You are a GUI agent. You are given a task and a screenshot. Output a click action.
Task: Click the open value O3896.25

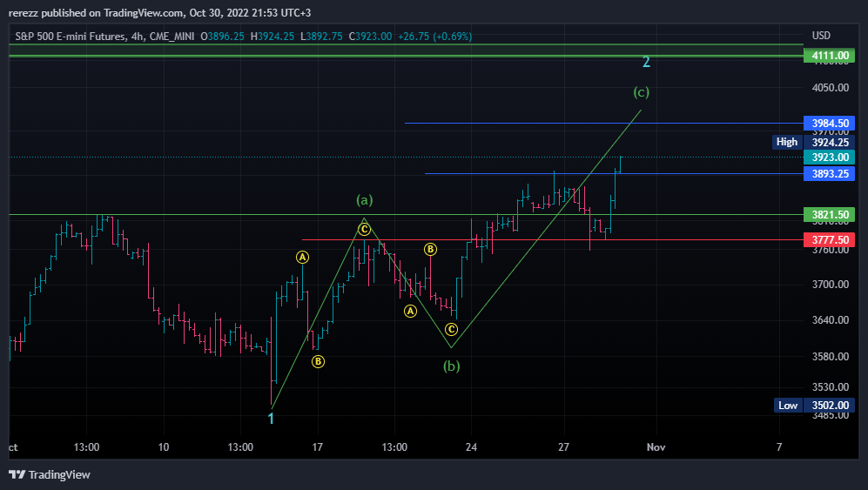coord(222,37)
